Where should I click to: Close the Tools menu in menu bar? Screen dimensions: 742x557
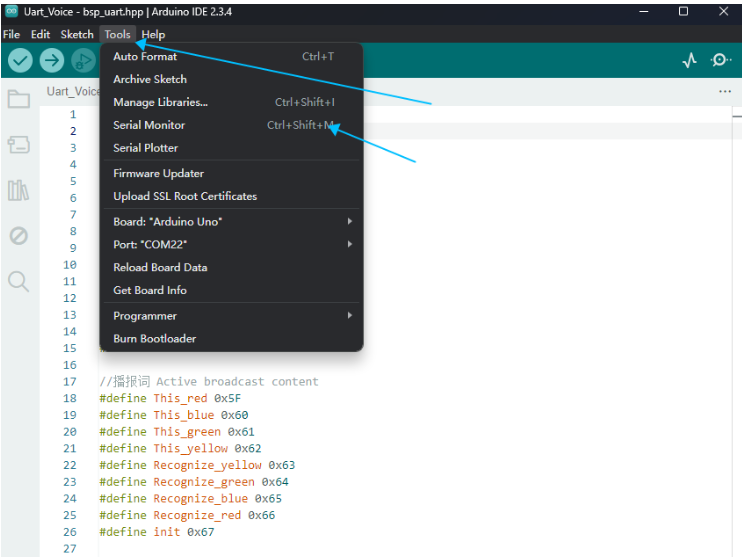tap(117, 35)
